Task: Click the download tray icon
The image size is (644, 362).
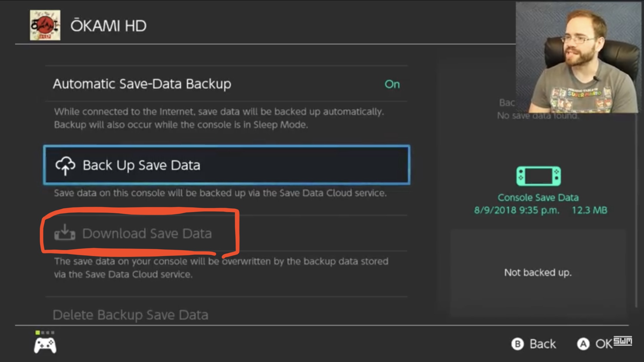Action: pyautogui.click(x=65, y=233)
